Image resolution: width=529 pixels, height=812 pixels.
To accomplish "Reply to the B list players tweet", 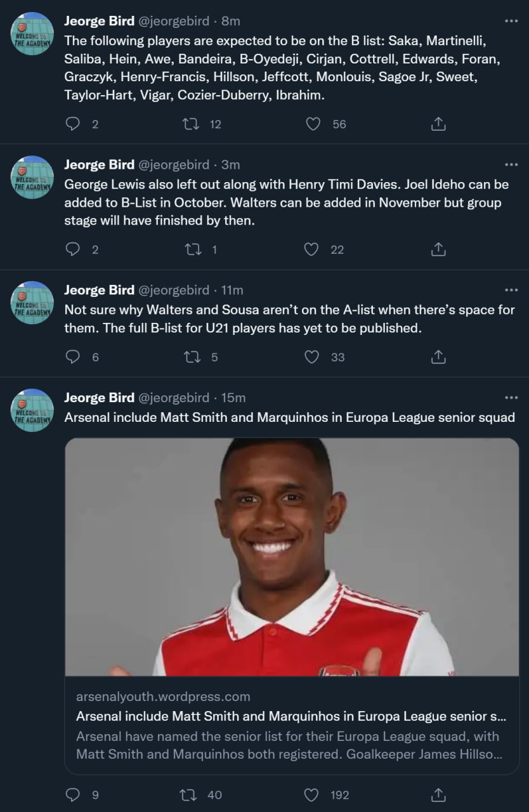I will pyautogui.click(x=74, y=124).
